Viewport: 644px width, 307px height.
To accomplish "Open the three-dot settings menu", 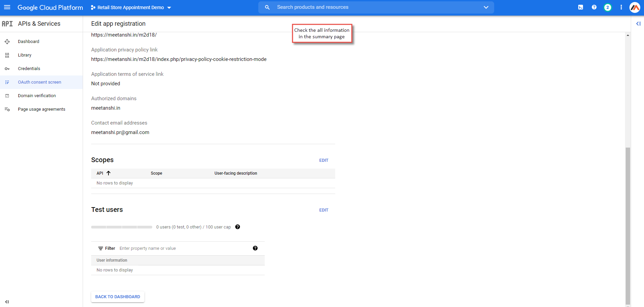I will pyautogui.click(x=621, y=7).
